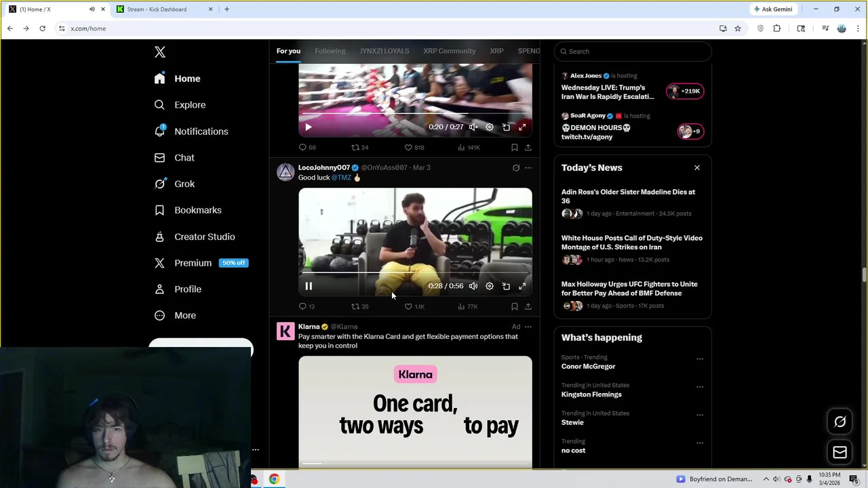Image resolution: width=868 pixels, height=488 pixels.
Task: Open the More menu in sidebar
Action: click(x=175, y=315)
